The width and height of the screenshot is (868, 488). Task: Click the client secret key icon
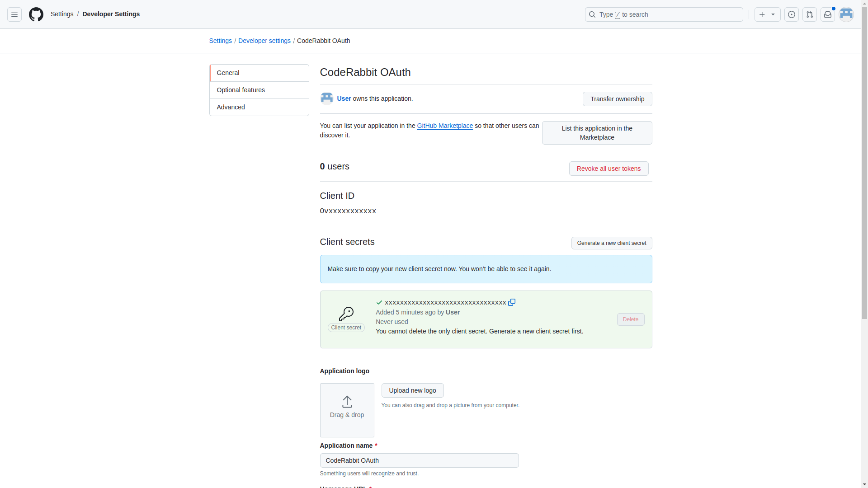346,314
